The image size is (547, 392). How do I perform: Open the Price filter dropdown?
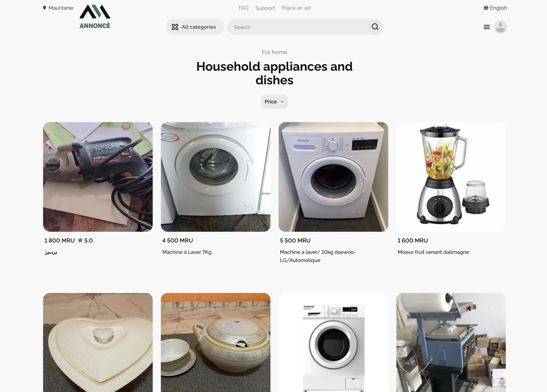click(274, 101)
